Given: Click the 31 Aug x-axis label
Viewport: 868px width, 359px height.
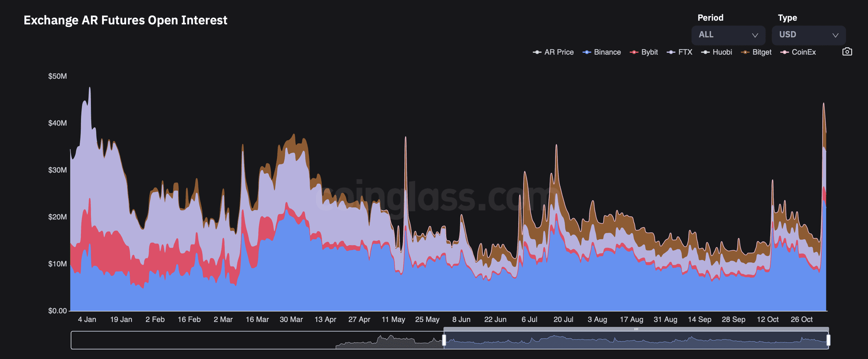Looking at the screenshot, I should (665, 319).
